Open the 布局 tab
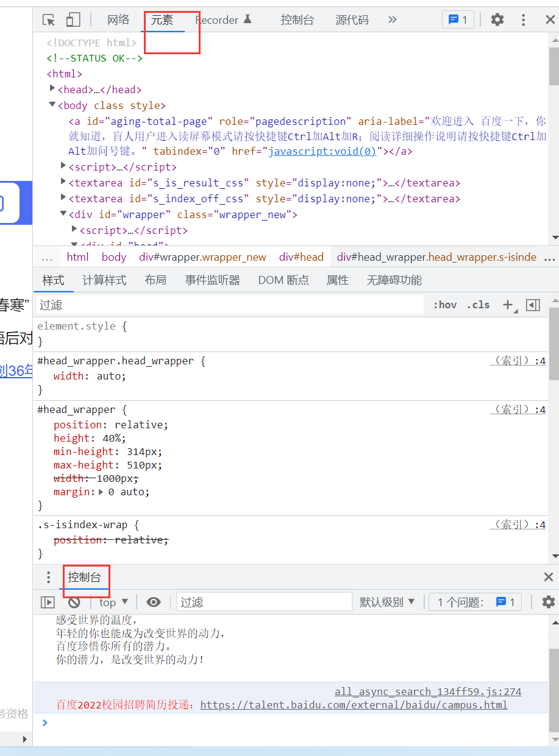The height and width of the screenshot is (756, 559). tap(155, 280)
